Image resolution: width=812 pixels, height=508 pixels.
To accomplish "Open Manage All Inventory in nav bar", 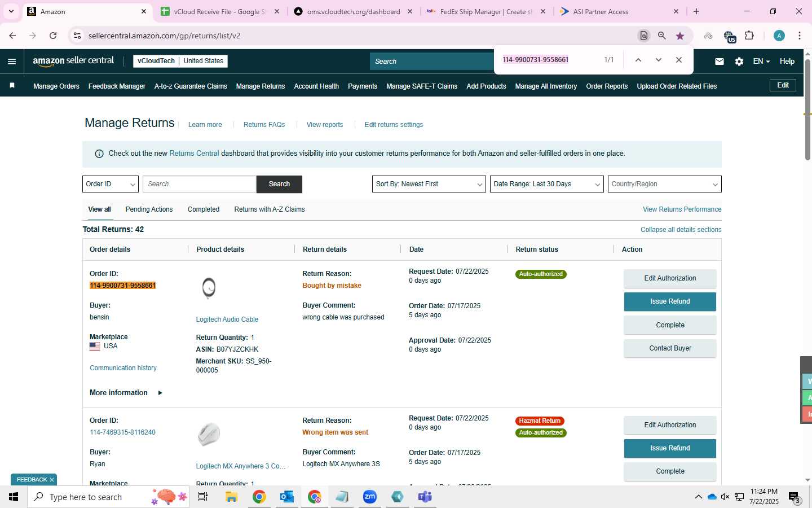I will click(546, 86).
